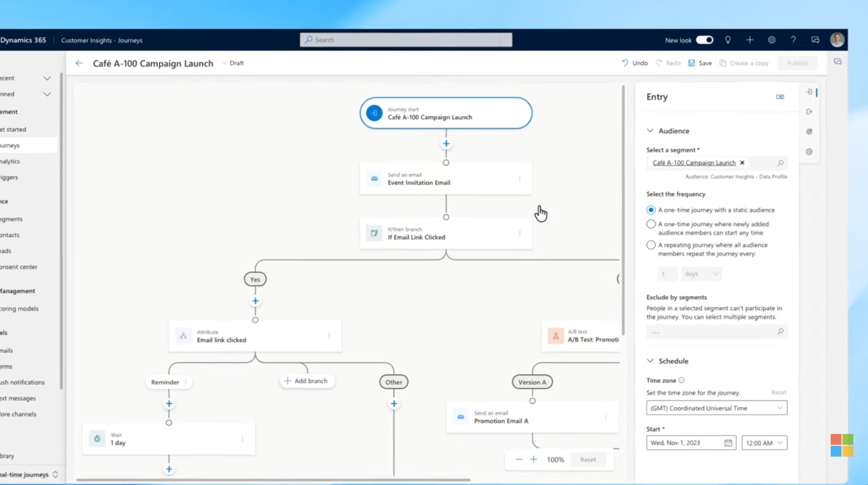Click the Event Invitation Email envelope icon
868x485 pixels.
click(x=374, y=179)
